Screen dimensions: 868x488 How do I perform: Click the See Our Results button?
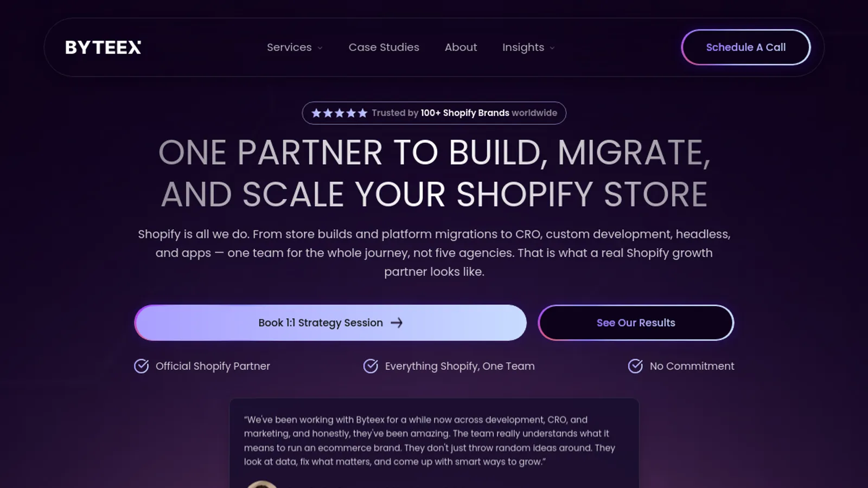point(636,323)
